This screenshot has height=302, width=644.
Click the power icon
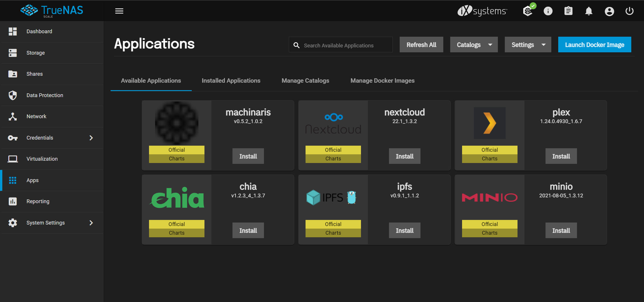(630, 11)
